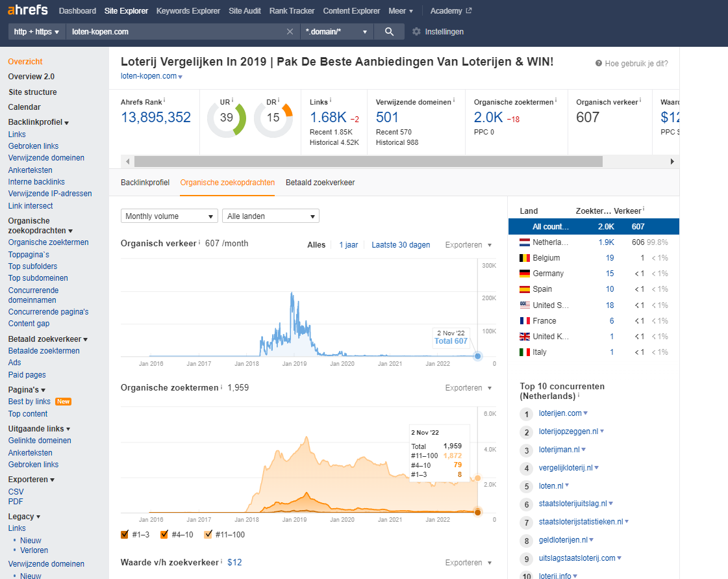Open Content Explorer
Image resolution: width=728 pixels, height=579 pixels.
pyautogui.click(x=351, y=10)
